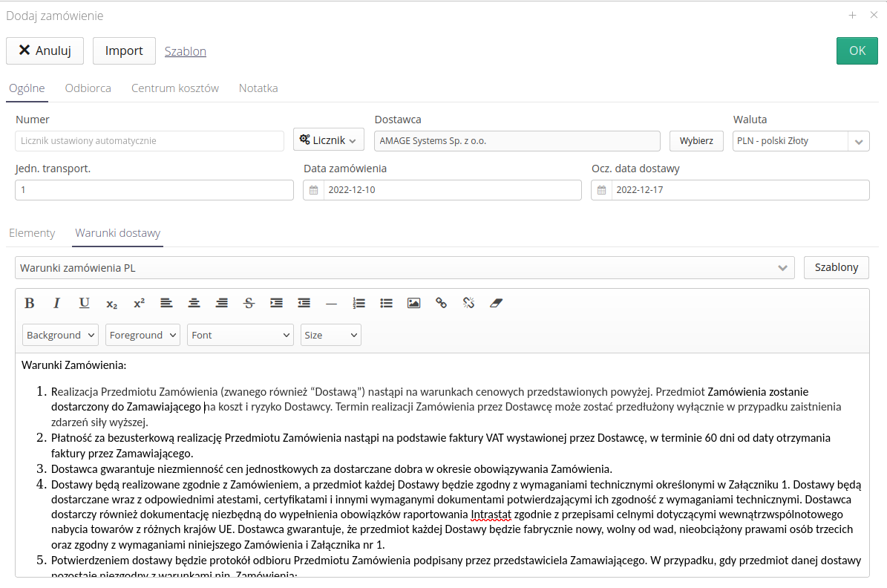Open the Background color dropdown
This screenshot has height=588, width=887.
coord(60,335)
